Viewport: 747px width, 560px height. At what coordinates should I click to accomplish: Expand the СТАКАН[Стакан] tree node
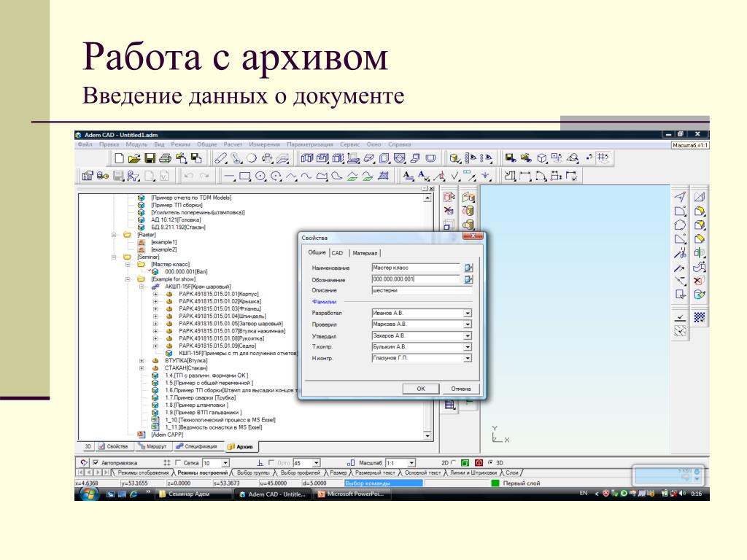[x=142, y=368]
